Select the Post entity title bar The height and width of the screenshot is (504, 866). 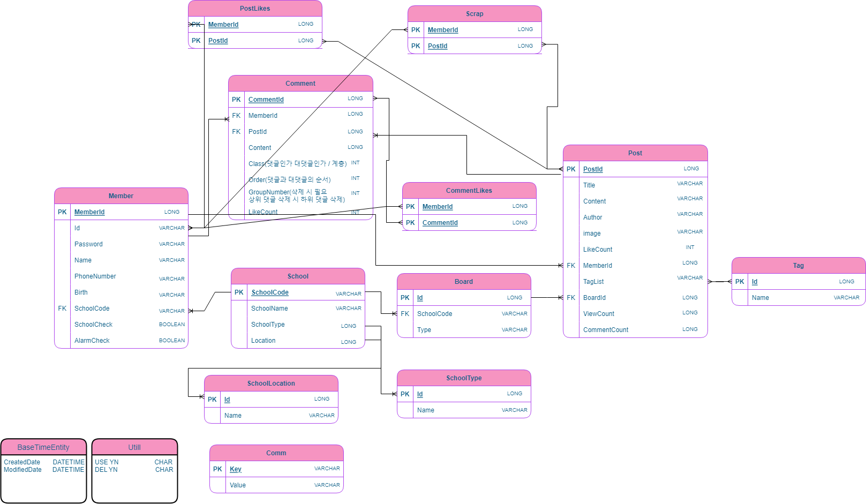[635, 153]
